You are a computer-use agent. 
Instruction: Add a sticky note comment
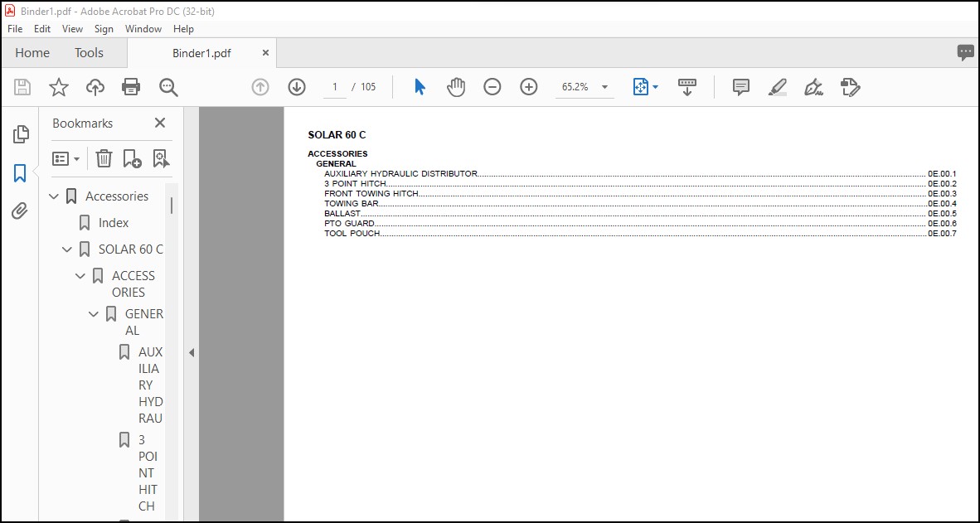[740, 87]
